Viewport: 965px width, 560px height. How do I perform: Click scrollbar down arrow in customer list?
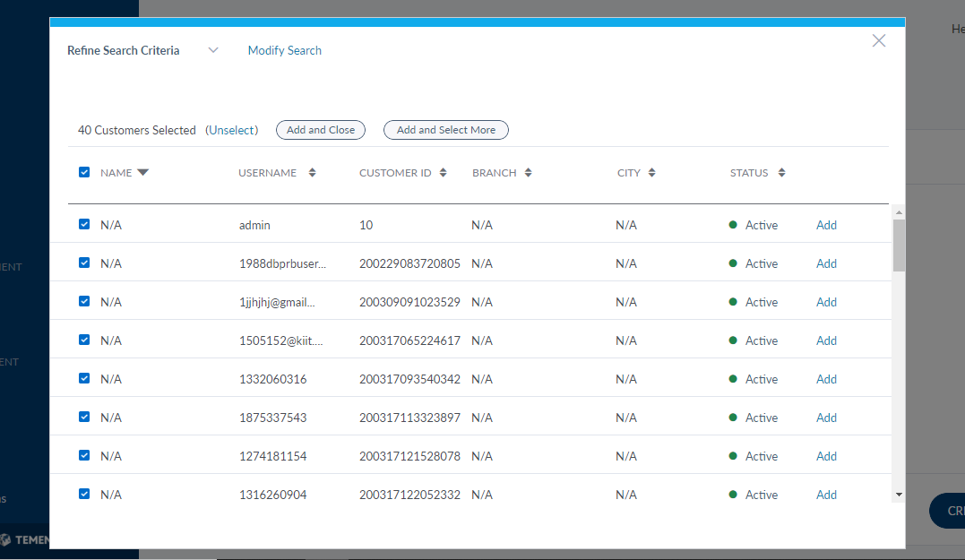[899, 495]
